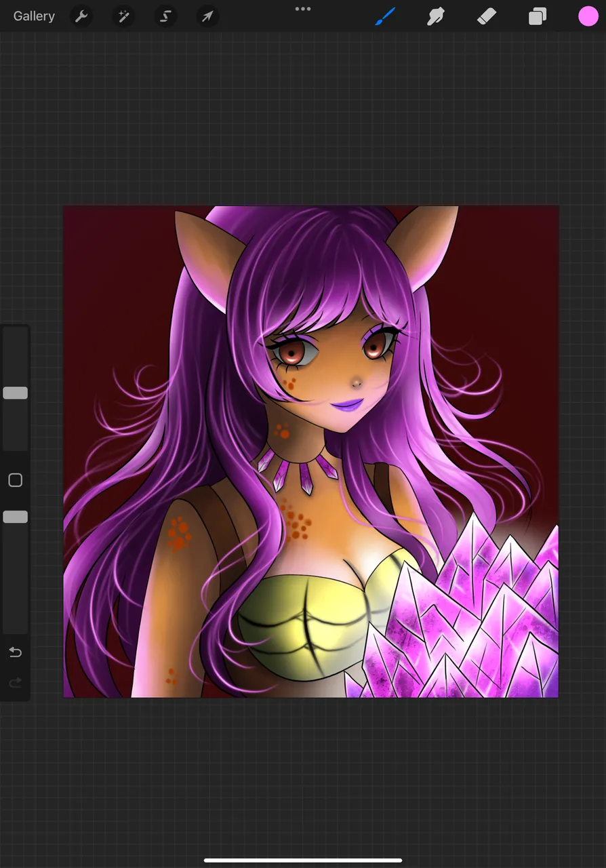Open the Gallery view
This screenshot has width=606, height=868.
(34, 16)
